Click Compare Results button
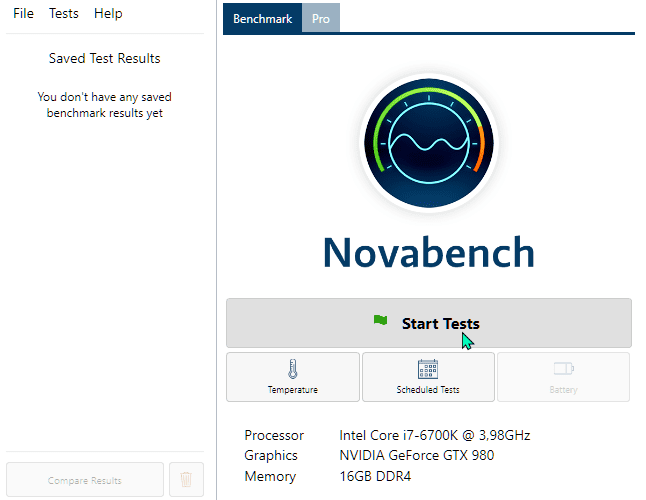Viewport: 646px width, 500px height. pos(85,480)
